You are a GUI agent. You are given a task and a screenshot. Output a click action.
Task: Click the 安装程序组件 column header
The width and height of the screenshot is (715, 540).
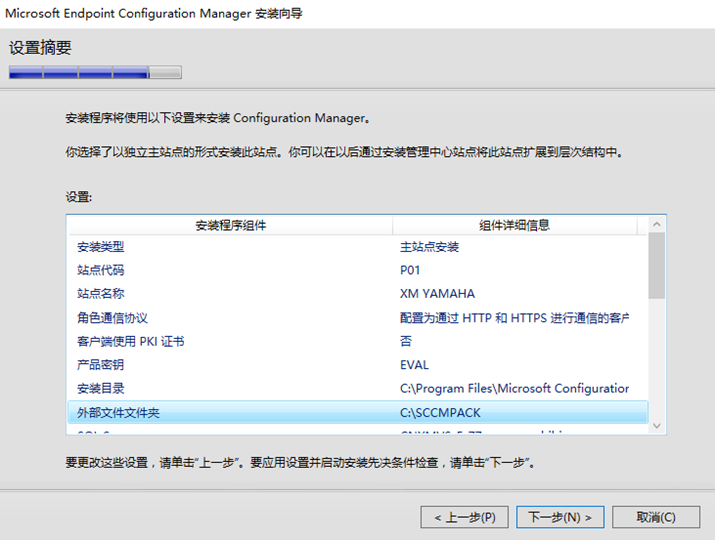coord(230,225)
